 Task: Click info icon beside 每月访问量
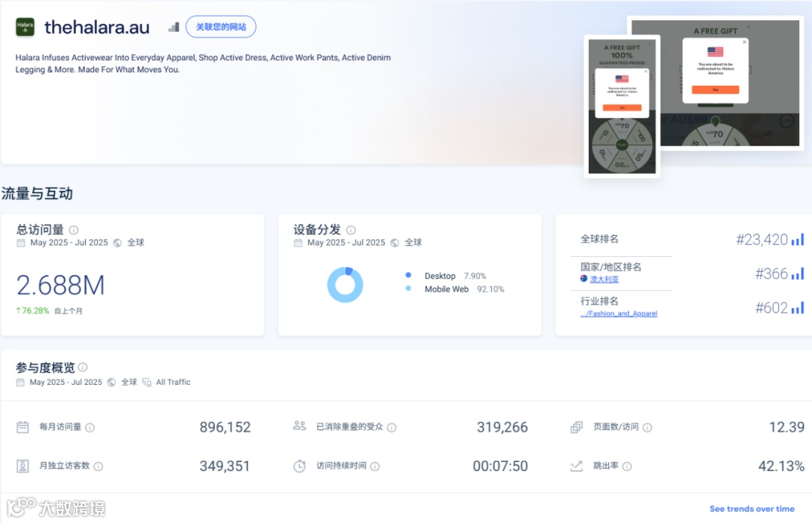[90, 428]
